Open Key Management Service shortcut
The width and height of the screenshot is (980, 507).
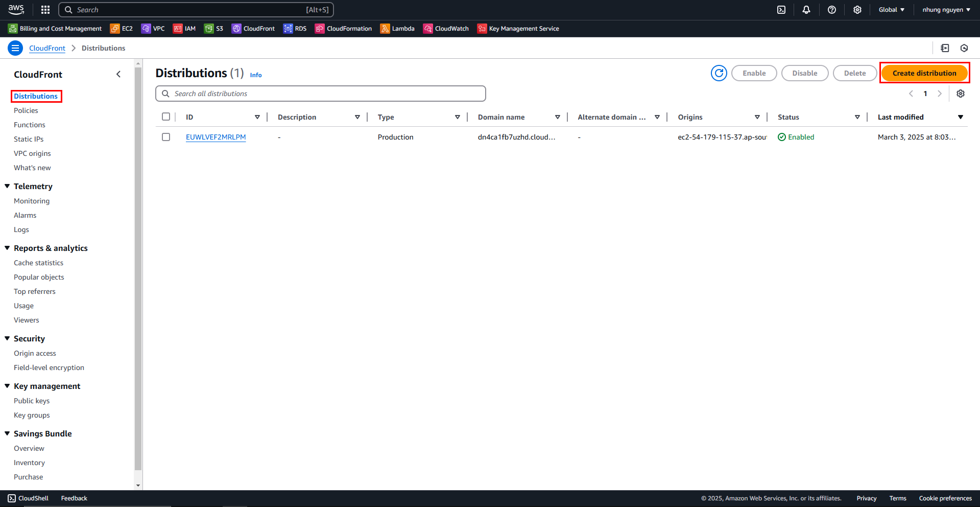click(x=518, y=29)
